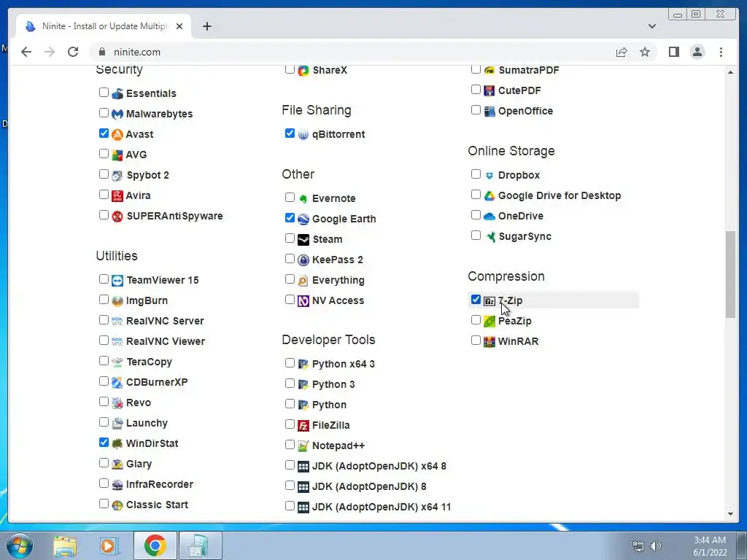
Task: Click the SumatraPDF label
Action: (x=529, y=70)
